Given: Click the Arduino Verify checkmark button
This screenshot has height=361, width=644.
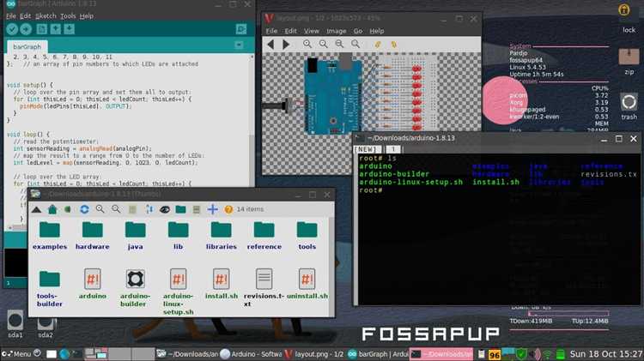Looking at the screenshot, I should tap(12, 29).
